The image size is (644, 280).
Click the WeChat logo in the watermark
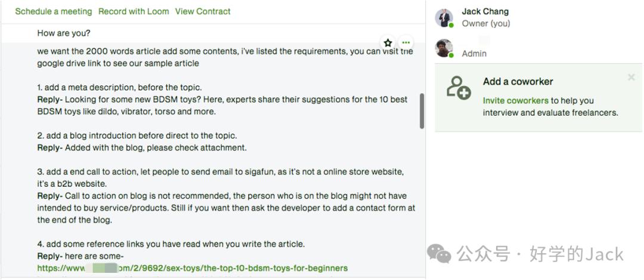point(440,254)
